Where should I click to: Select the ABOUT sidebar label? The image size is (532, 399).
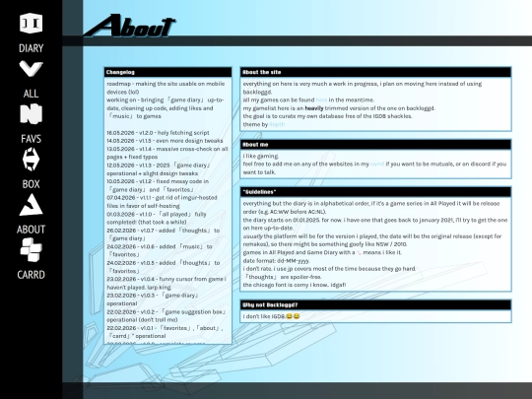coord(31,230)
